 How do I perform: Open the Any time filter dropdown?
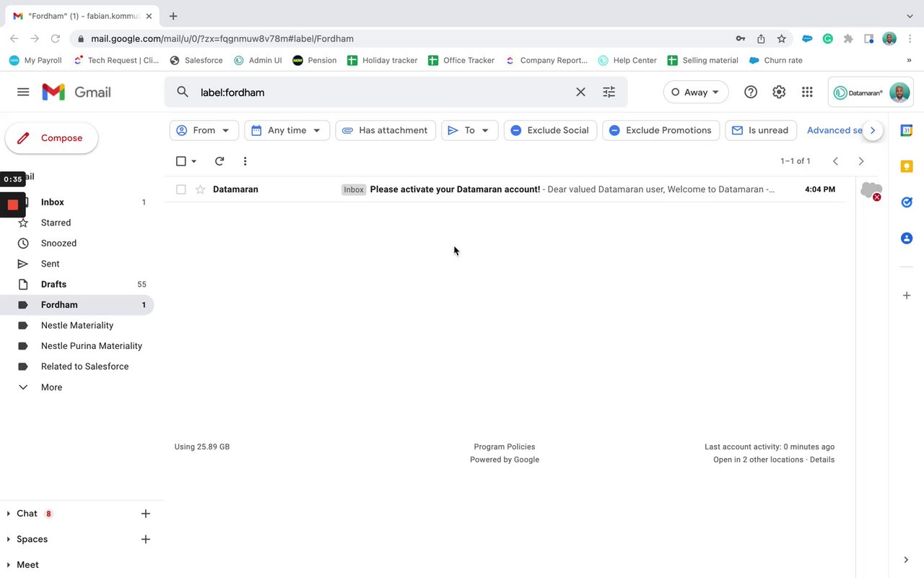coord(287,130)
